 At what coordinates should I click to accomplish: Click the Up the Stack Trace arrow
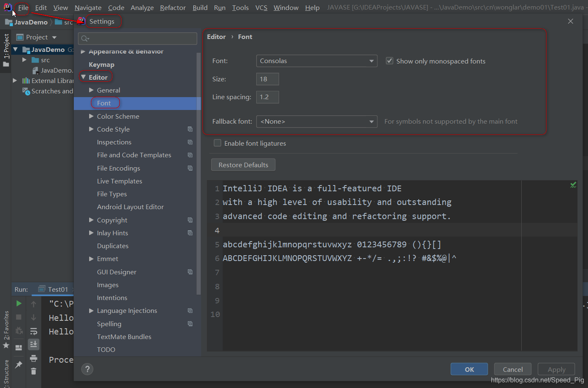34,304
